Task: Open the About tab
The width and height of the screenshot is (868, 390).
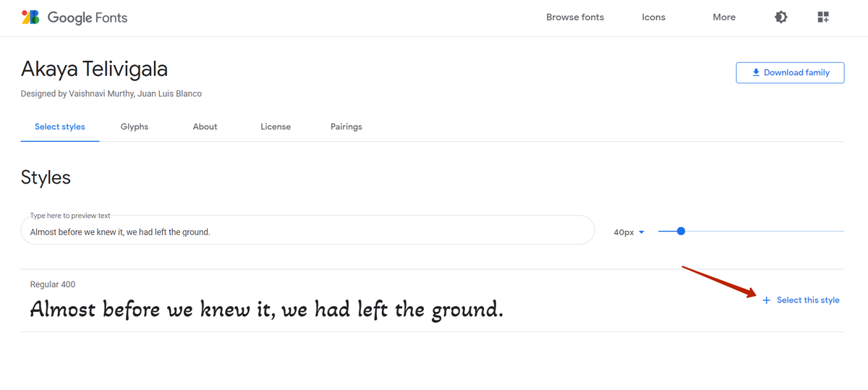Action: 205,127
